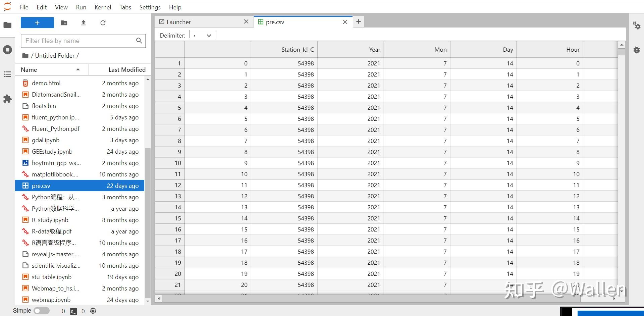Select fluent_python notebook in file list
644x316 pixels.
pos(80,117)
